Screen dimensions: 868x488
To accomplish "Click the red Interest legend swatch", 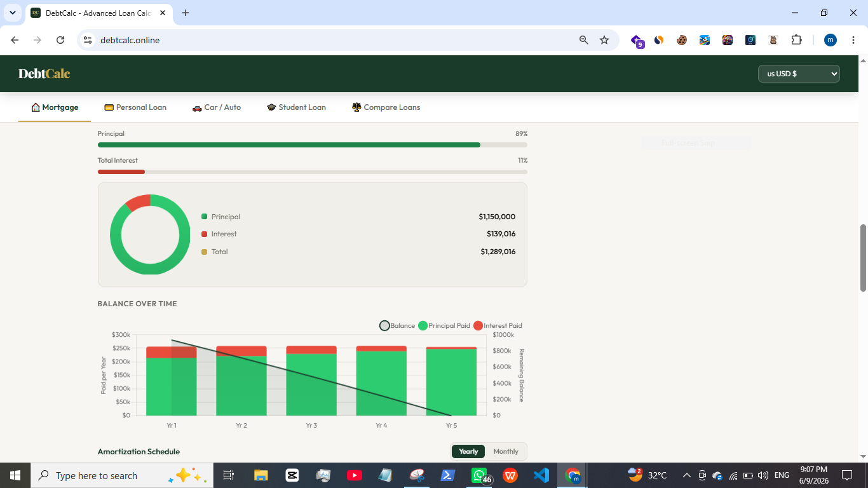I will (x=204, y=234).
